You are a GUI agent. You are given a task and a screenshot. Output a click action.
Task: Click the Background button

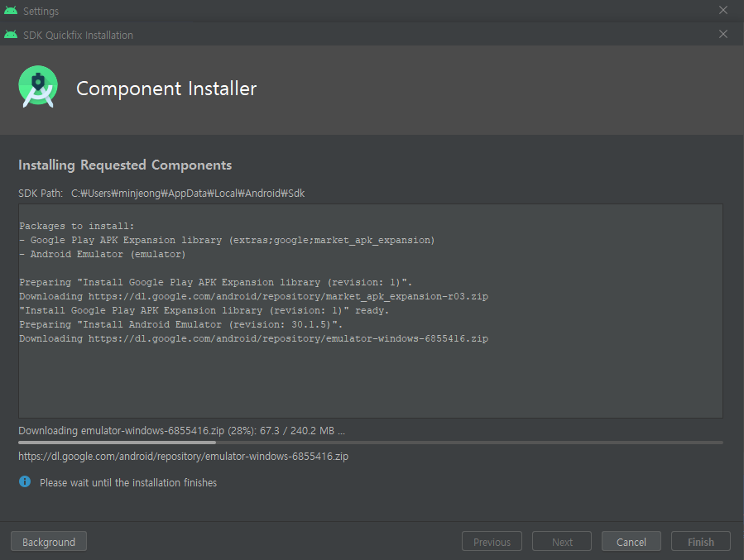[48, 542]
